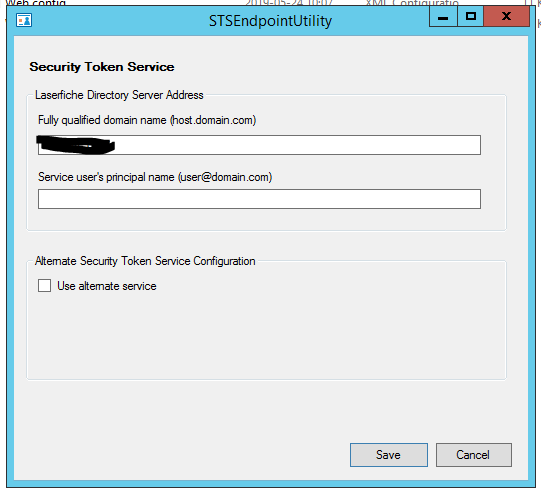Minimize the STSEndpointUtility window

coord(443,16)
